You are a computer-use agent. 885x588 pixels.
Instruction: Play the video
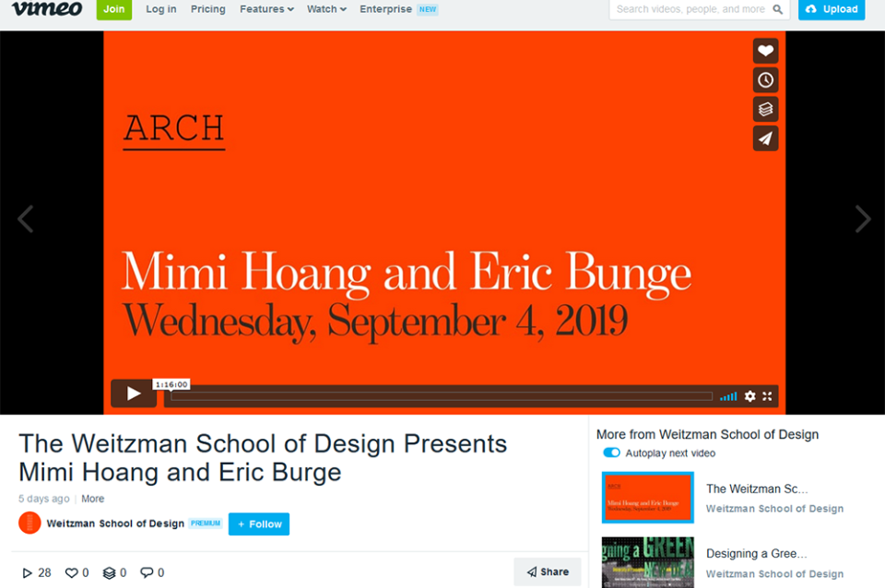pos(133,394)
